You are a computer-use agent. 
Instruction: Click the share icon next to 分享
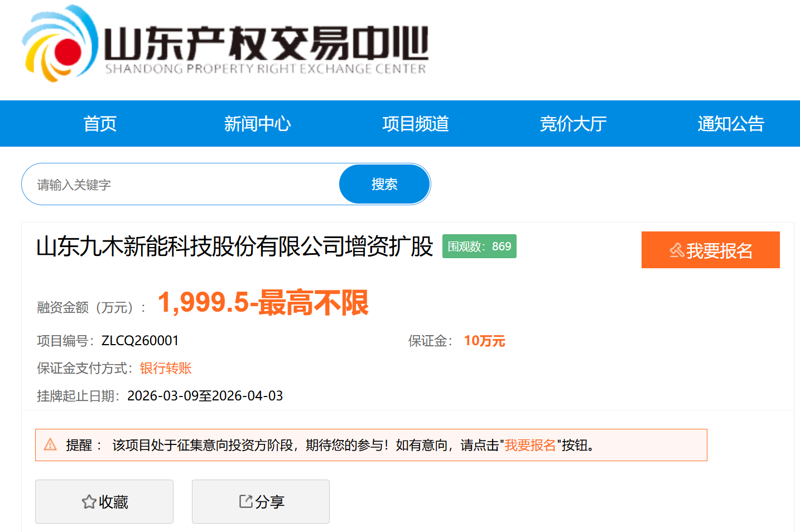(245, 501)
